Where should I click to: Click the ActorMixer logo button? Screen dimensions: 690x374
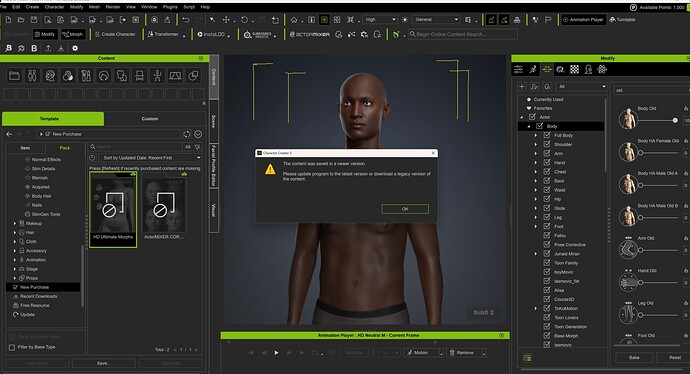pos(309,34)
